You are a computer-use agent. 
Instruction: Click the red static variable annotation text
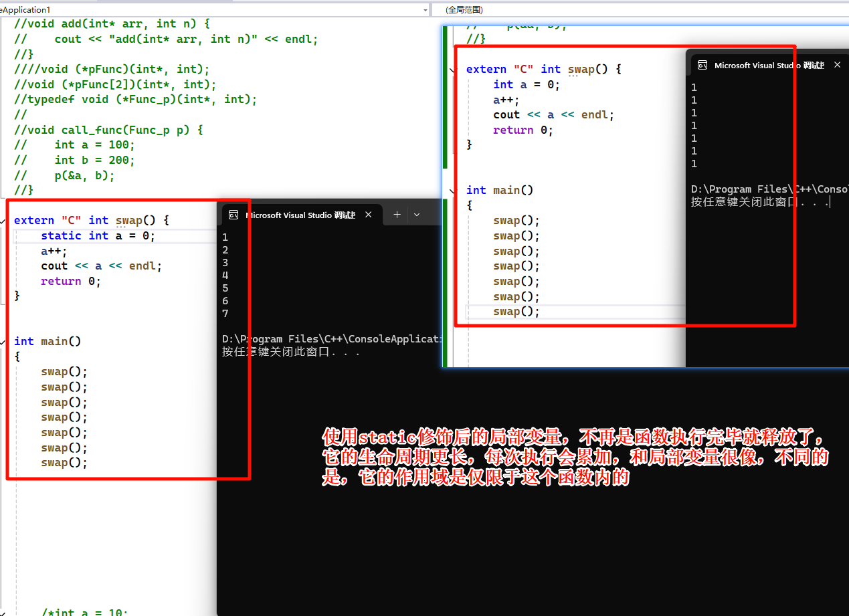pos(575,458)
